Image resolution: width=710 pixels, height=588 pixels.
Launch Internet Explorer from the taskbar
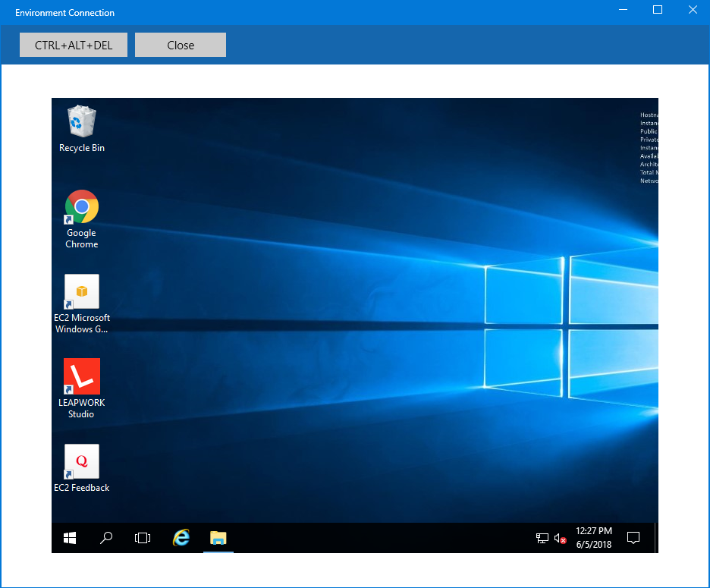[x=181, y=538]
